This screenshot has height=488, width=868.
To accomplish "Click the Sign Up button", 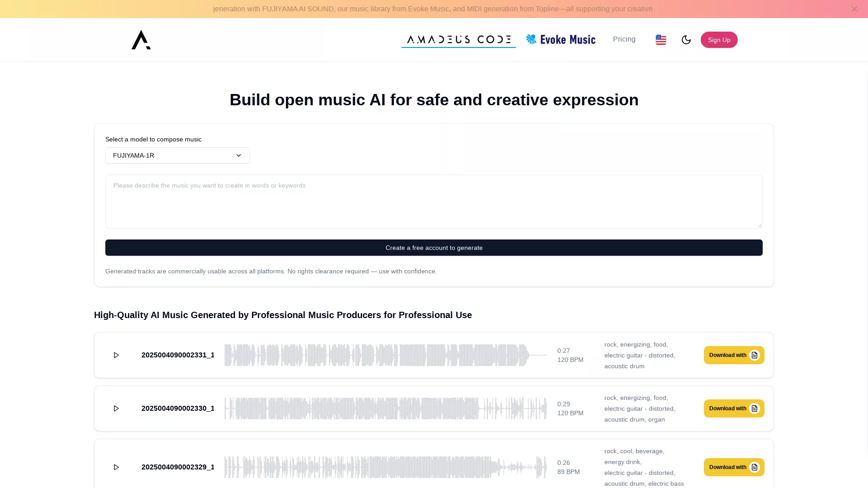I will [x=719, y=40].
